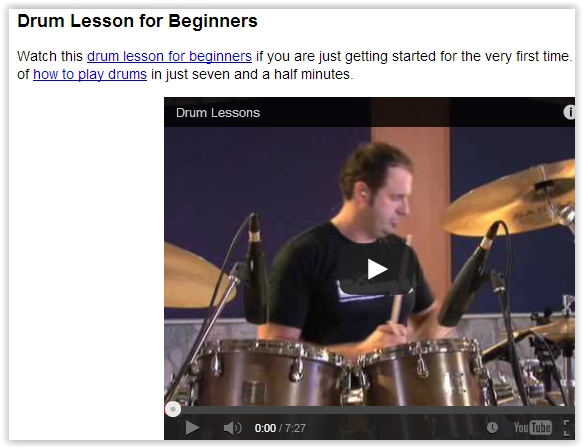
Task: Click the round scrubber handle at the video start
Action: (x=173, y=409)
